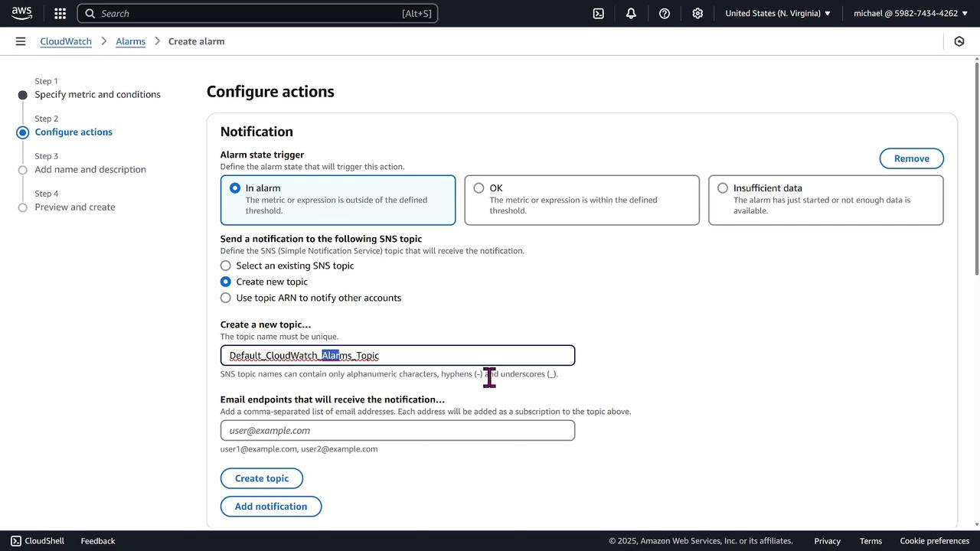Choose Select an existing SNS topic
The height and width of the screenshot is (551, 980).
[x=226, y=266]
